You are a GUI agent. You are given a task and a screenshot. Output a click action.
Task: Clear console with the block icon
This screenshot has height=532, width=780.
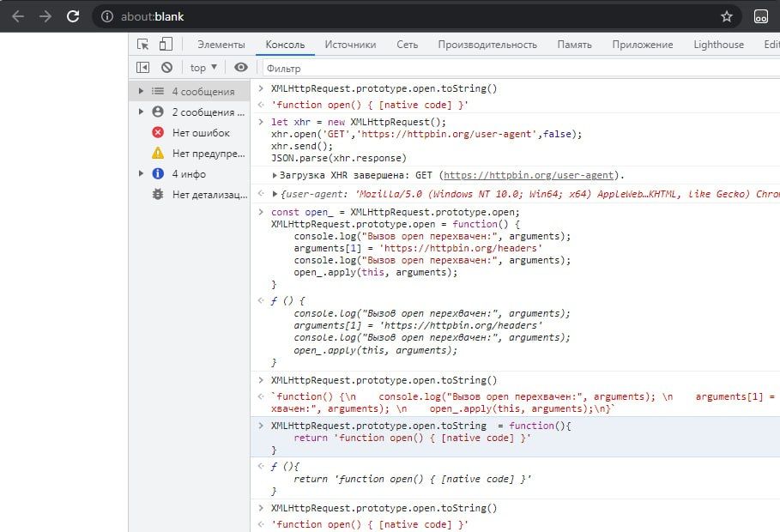(x=166, y=67)
